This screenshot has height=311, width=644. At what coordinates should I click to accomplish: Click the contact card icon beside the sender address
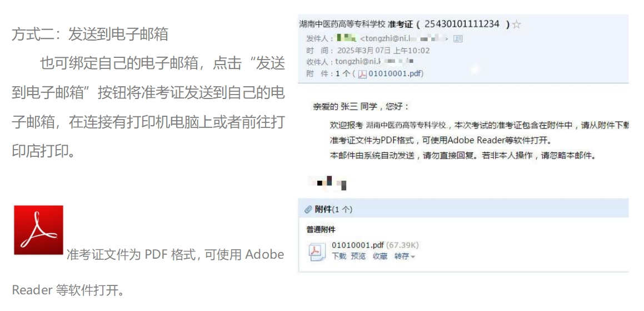click(458, 39)
